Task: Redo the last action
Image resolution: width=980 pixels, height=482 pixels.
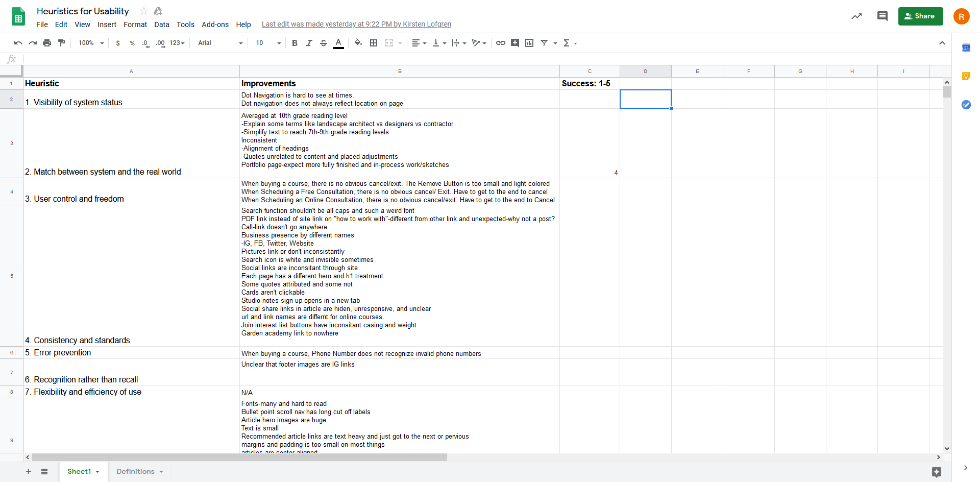Action: [33, 43]
